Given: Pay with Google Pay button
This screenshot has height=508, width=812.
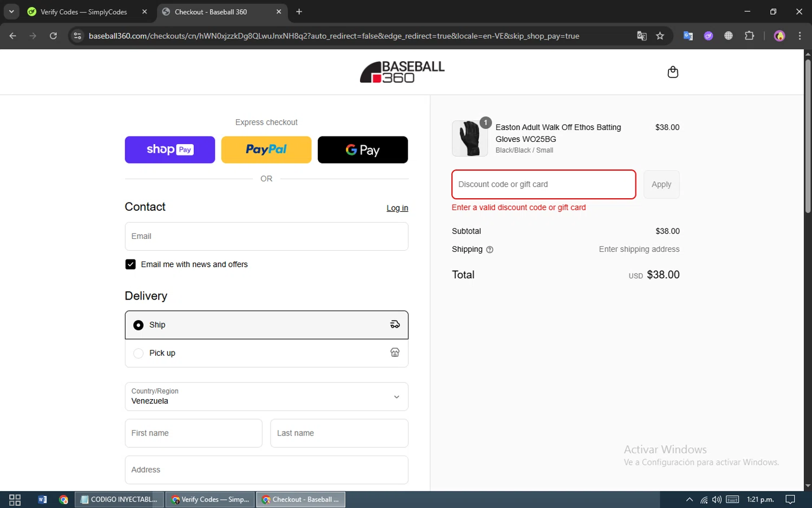Looking at the screenshot, I should [363, 149].
